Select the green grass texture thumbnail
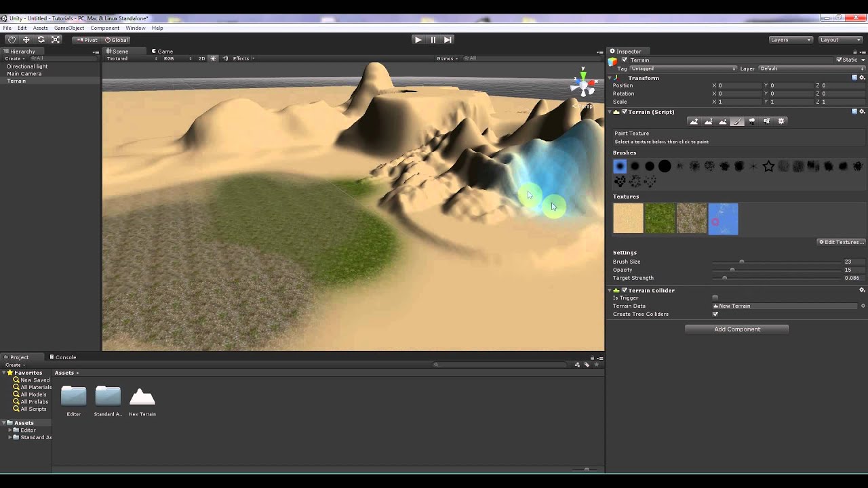Viewport: 868px width, 488px height. click(x=660, y=219)
